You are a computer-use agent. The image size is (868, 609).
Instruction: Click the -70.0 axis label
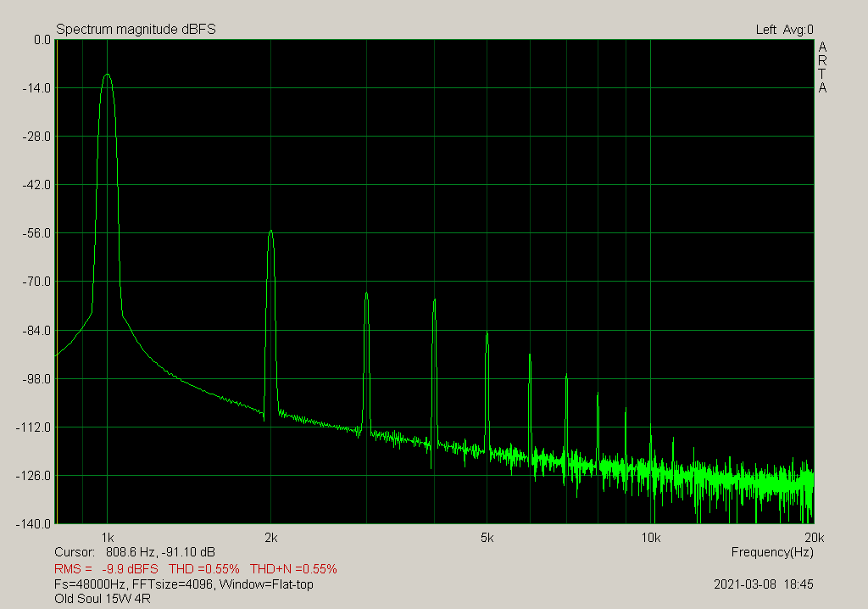click(36, 282)
